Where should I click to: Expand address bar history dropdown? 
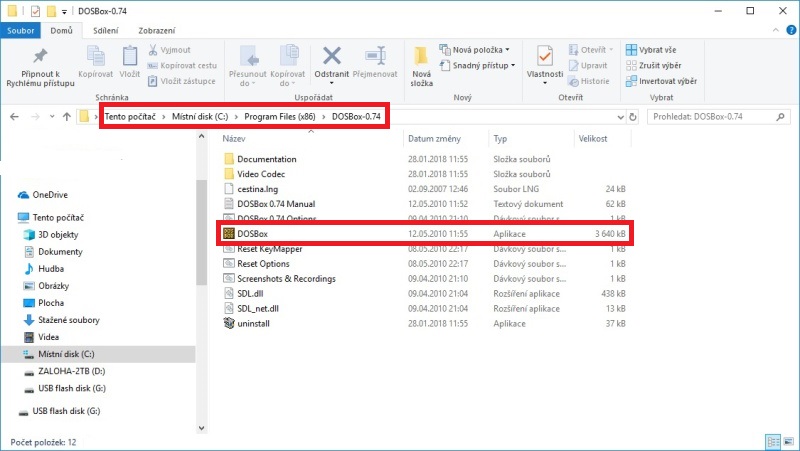[620, 117]
